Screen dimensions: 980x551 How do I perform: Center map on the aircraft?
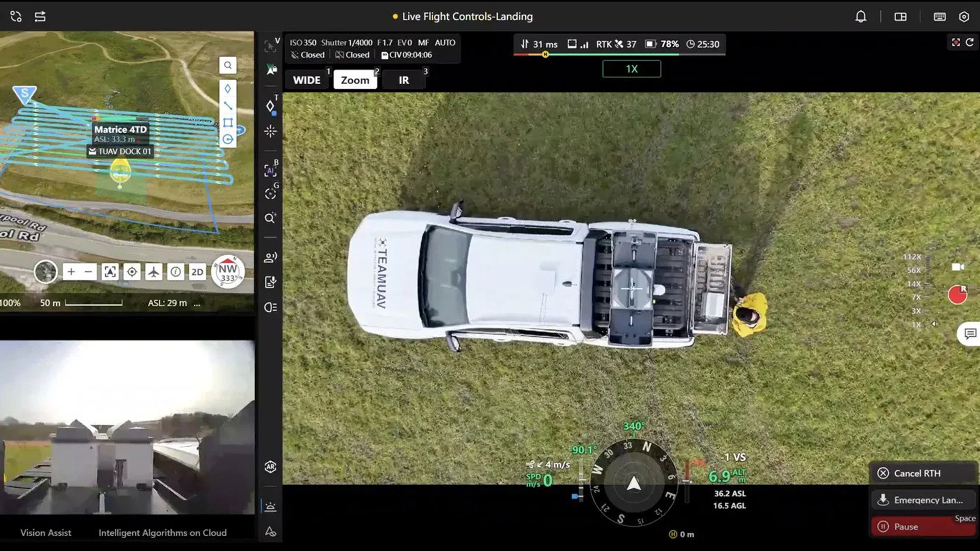(x=154, y=272)
